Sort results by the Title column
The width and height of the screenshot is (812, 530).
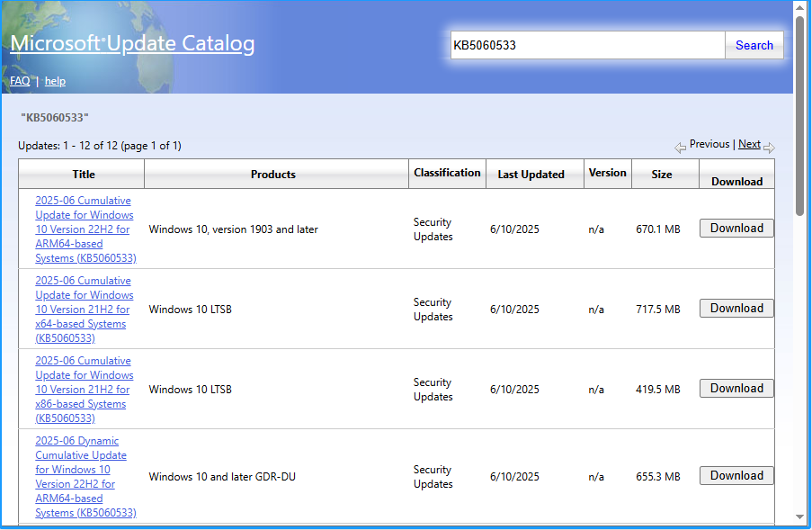[x=84, y=174]
